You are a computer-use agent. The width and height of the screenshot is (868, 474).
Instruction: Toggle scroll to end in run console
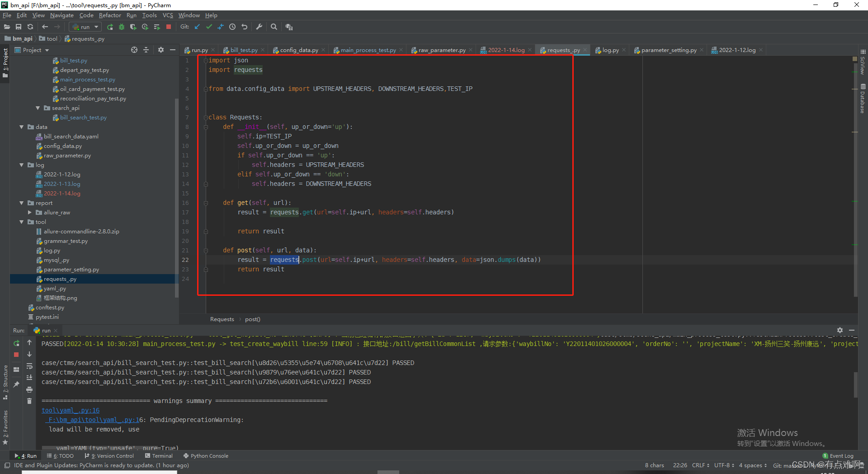29,378
